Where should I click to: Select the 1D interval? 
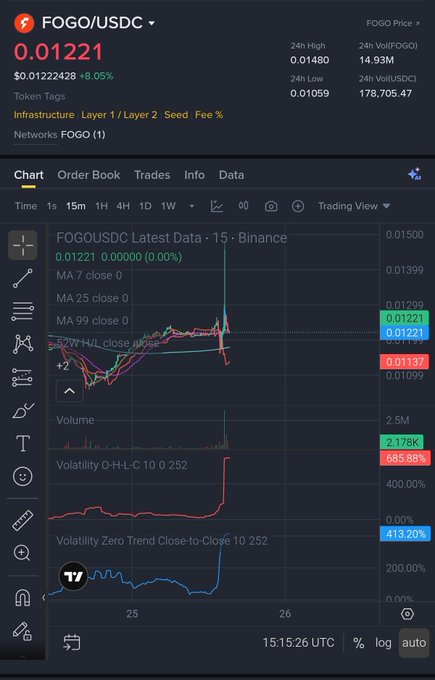coord(145,206)
